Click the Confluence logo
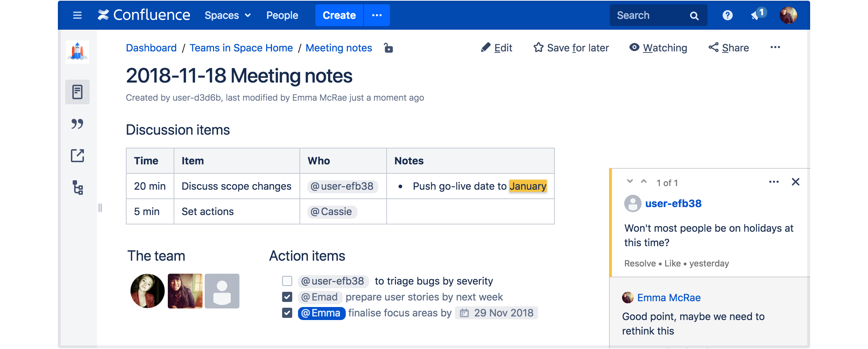 point(144,15)
